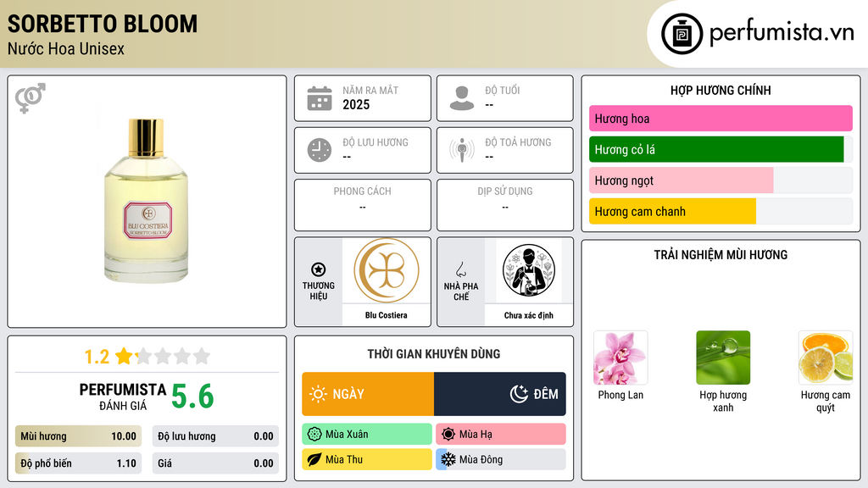Click the Trải nghiệm mùi hương heading

tap(721, 254)
